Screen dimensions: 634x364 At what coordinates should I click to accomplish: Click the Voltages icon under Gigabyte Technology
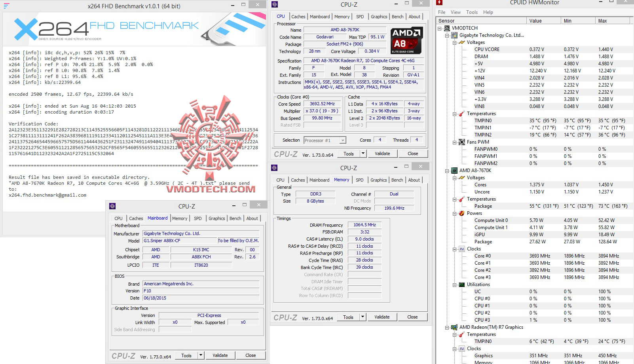(461, 42)
